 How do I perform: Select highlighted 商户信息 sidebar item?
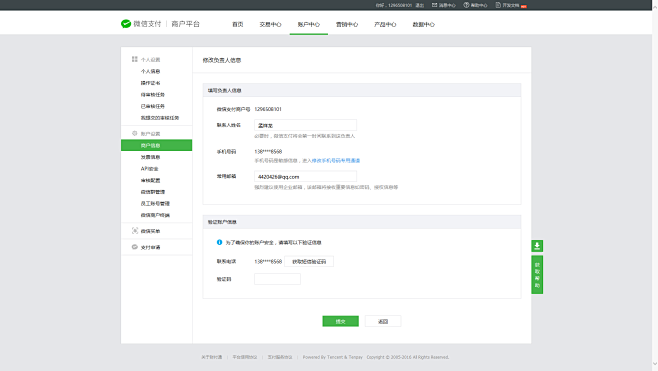pyautogui.click(x=157, y=145)
